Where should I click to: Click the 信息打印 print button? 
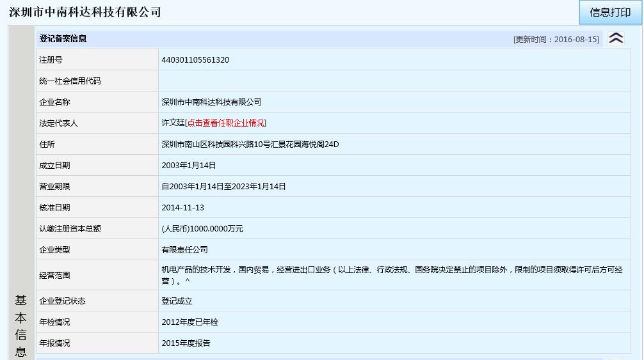tap(609, 12)
